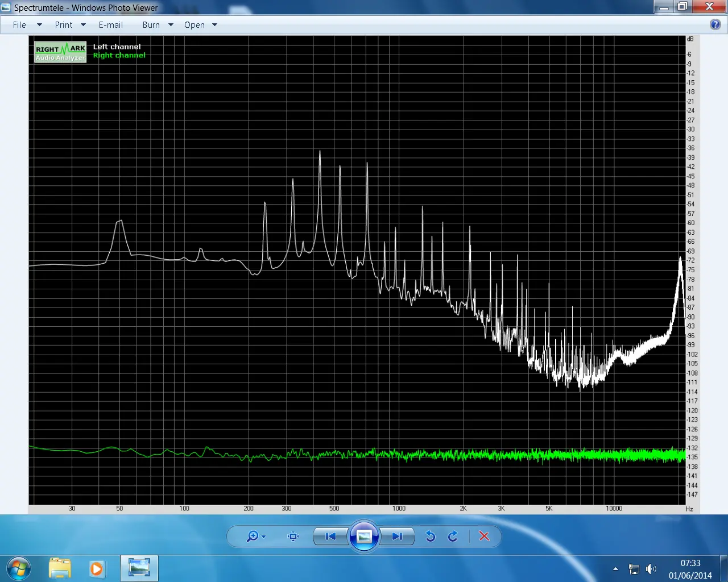The height and width of the screenshot is (582, 728).
Task: Open Windows Media Player from the taskbar
Action: pyautogui.click(x=97, y=568)
